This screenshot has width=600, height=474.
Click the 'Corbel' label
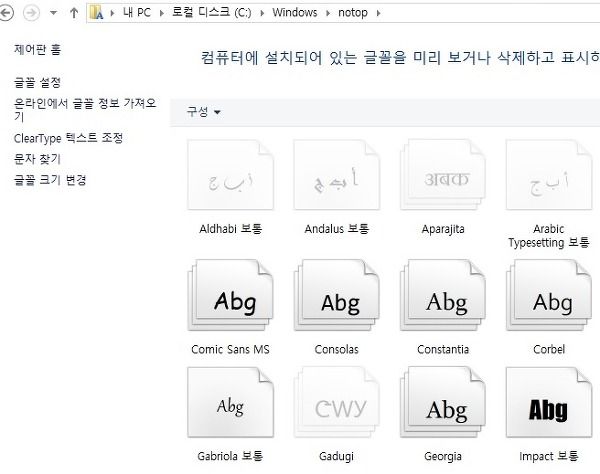[x=549, y=349]
